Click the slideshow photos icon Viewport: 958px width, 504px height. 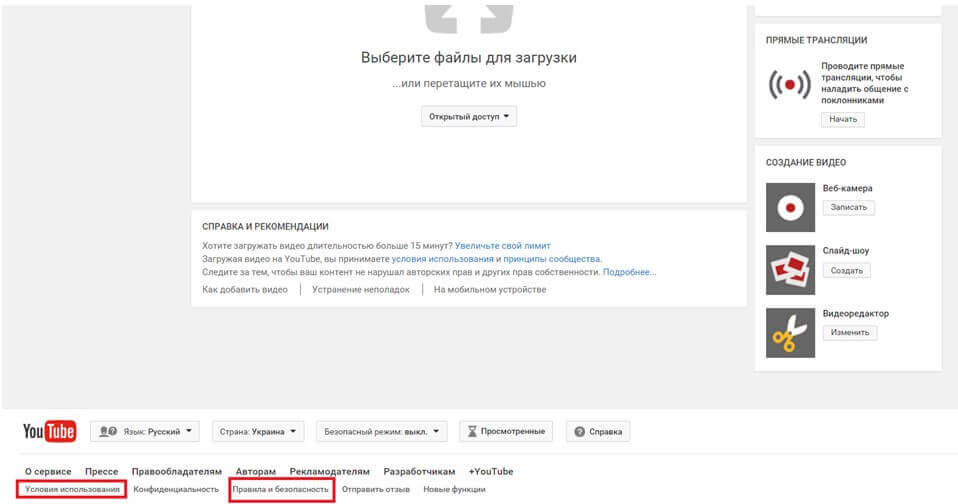tap(790, 270)
